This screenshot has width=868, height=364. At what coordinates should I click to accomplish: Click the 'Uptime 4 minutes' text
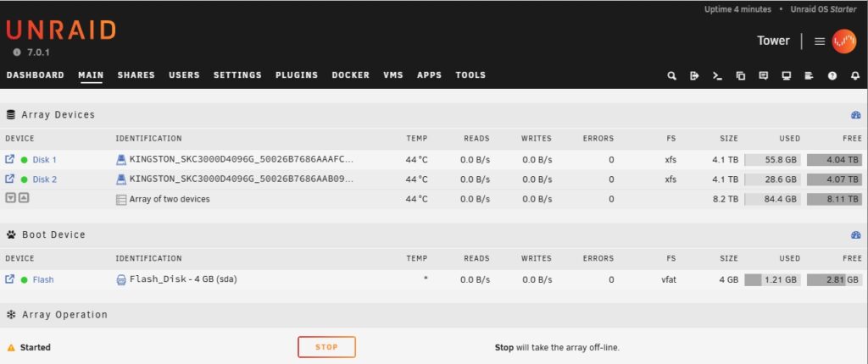737,9
